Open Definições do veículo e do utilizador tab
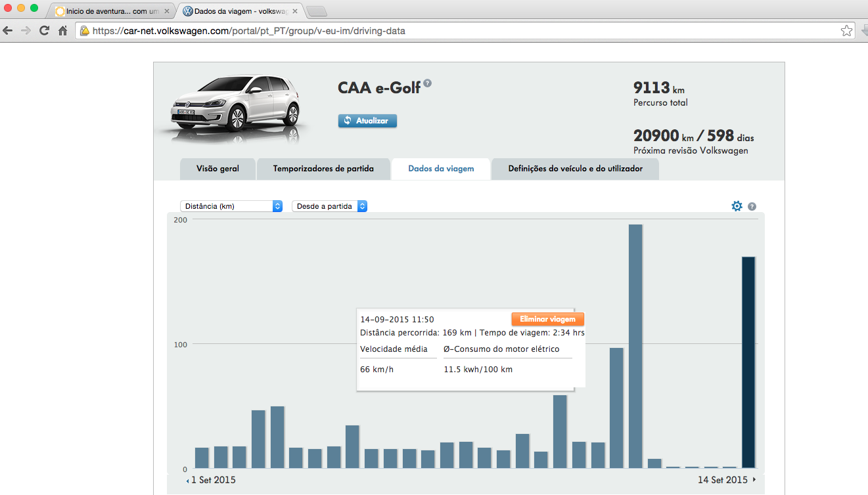 coord(576,169)
